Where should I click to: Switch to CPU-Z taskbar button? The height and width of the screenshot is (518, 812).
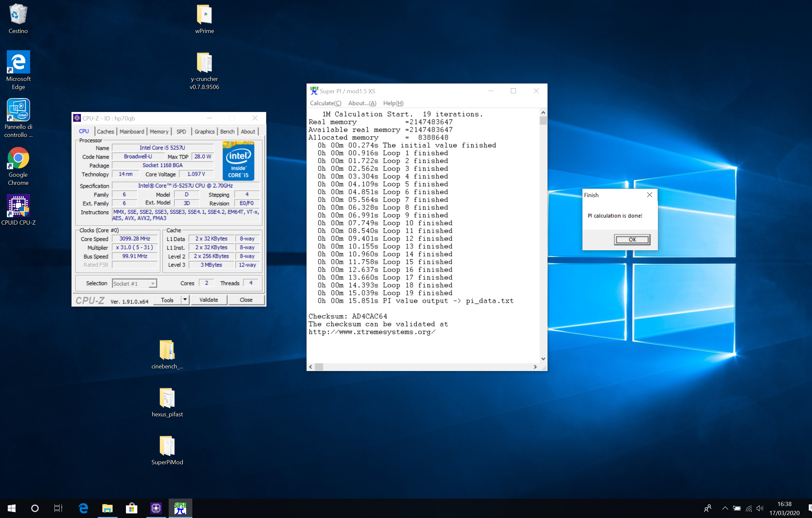pos(156,508)
